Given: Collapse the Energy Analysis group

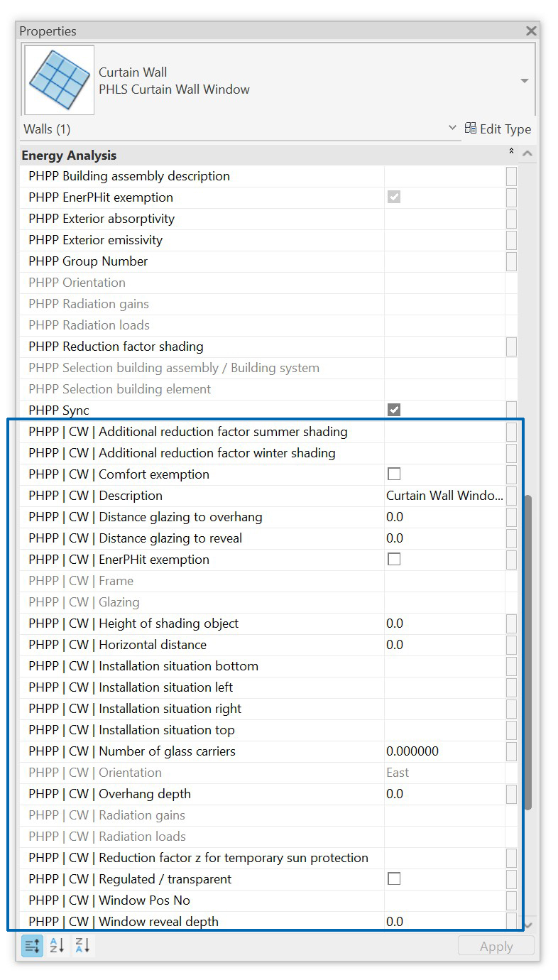Looking at the screenshot, I should (x=511, y=151).
